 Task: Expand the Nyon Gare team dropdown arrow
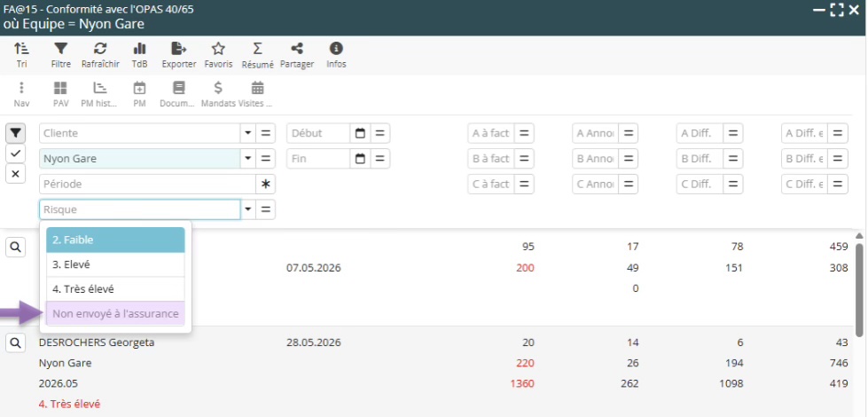[248, 159]
